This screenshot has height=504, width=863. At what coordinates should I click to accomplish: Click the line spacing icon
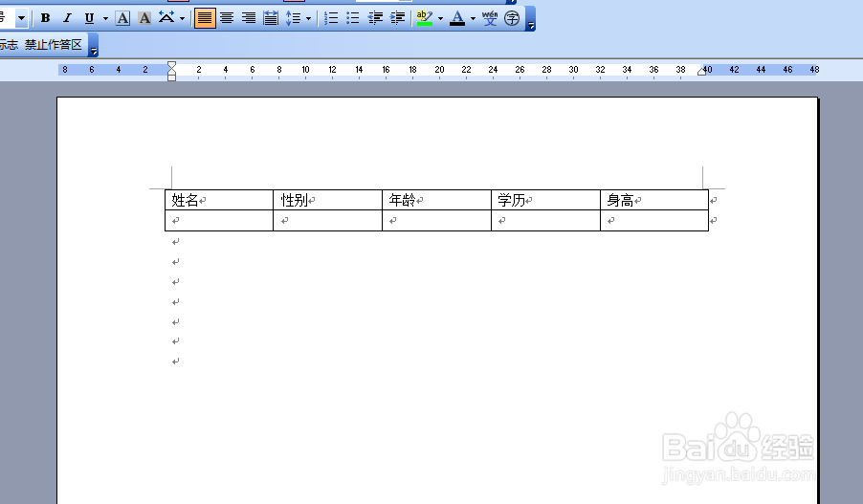[293, 18]
